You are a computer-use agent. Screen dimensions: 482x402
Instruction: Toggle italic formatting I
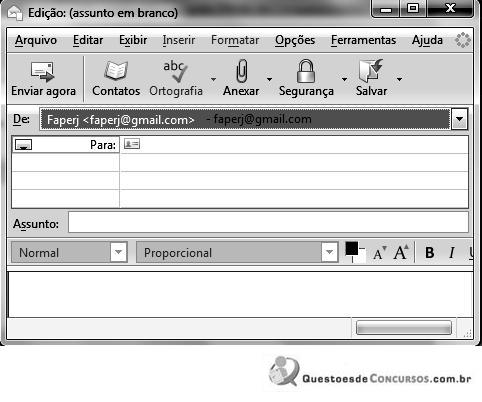tap(452, 253)
